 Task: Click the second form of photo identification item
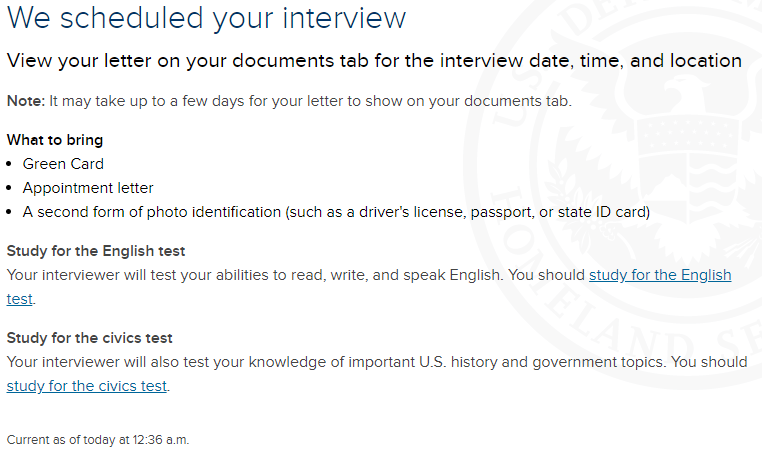coord(336,212)
